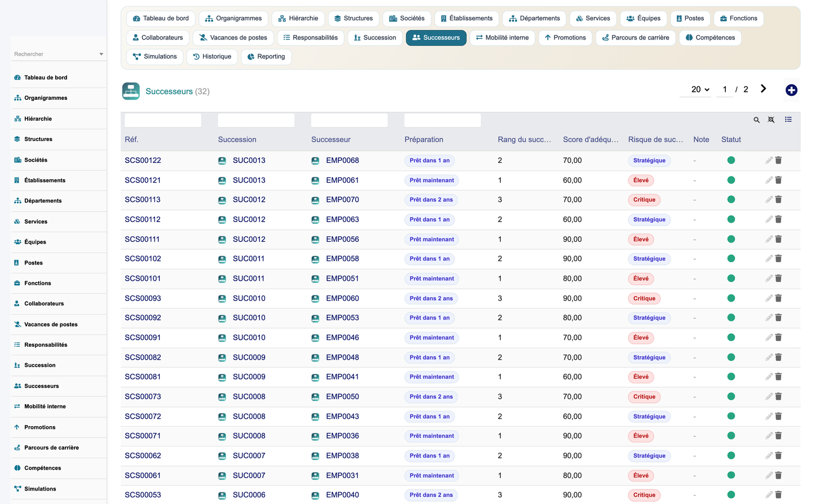Open Établissements in the sidebar
The height and width of the screenshot is (504, 815).
point(45,180)
